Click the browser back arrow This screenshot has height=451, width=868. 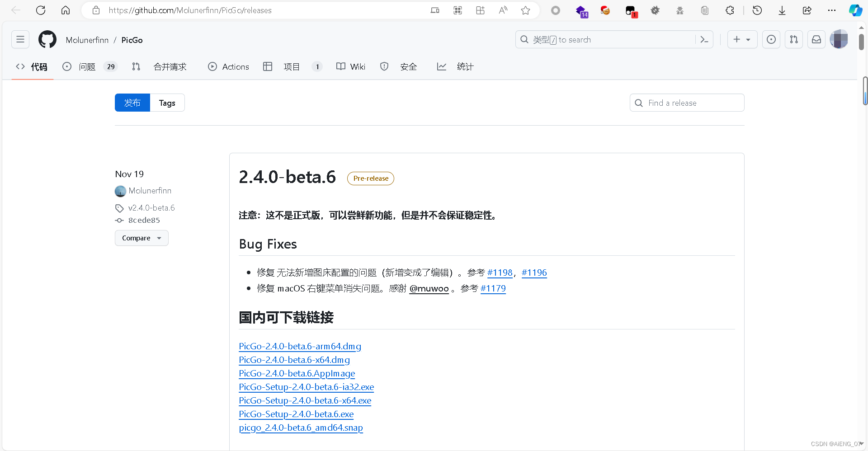pyautogui.click(x=16, y=10)
